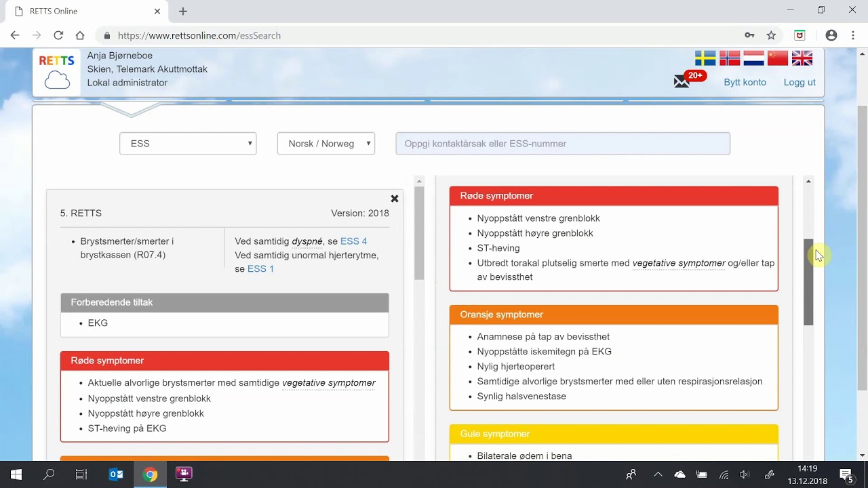Click the Logg ut link

[800, 82]
